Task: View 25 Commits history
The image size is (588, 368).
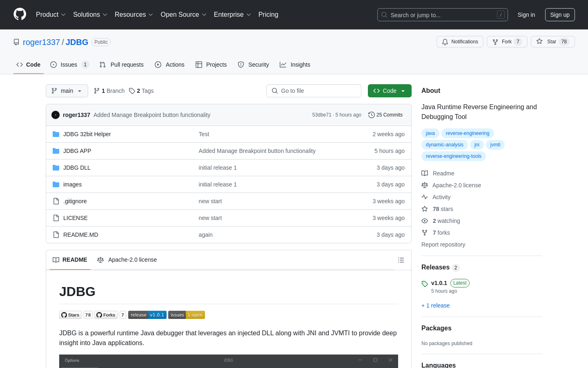Action: pos(385,115)
